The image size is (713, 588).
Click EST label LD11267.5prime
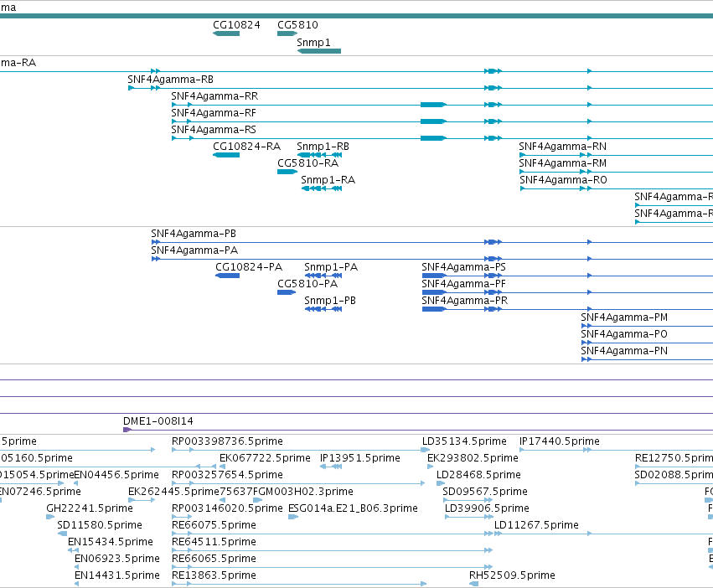pos(536,526)
